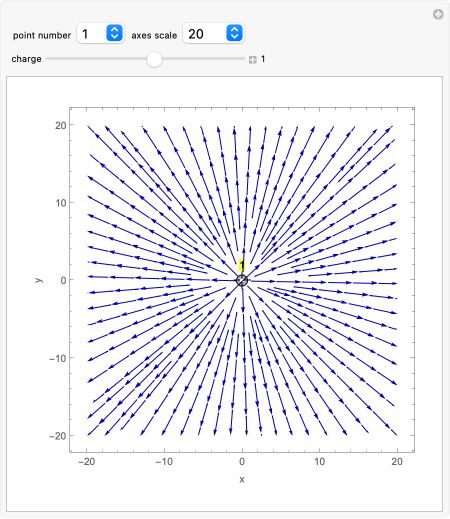Expand the charge slider controls with plus icon
Image resolution: width=450 pixels, height=519 pixels.
click(x=253, y=60)
